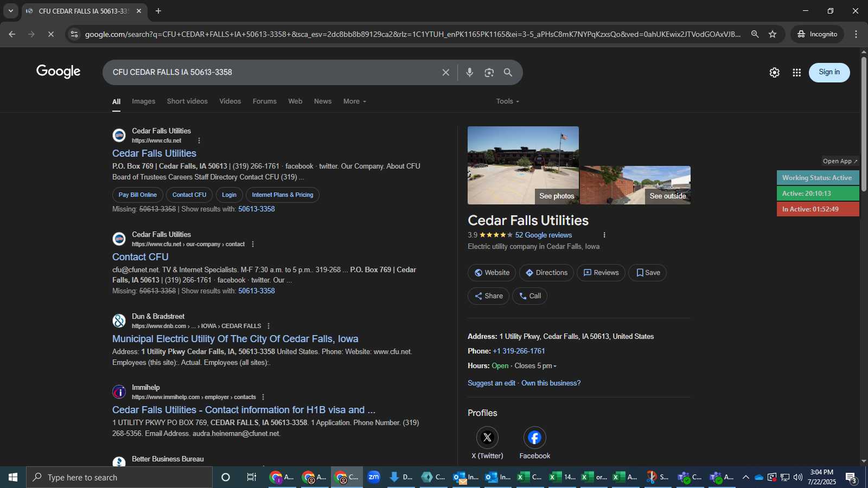868x488 pixels.
Task: Get Directions to Cedar Falls Utilities
Action: (546, 273)
